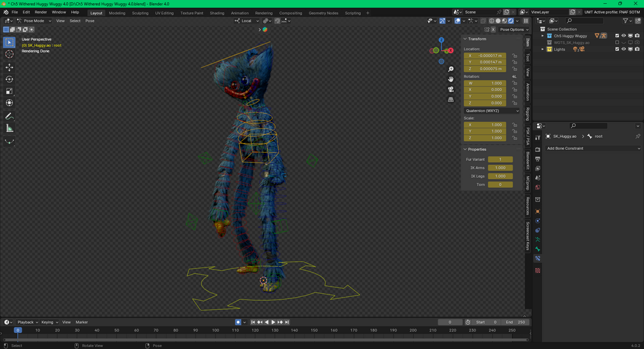Click the viewport zoom magnifier icon
The width and height of the screenshot is (644, 349).
[x=450, y=69]
